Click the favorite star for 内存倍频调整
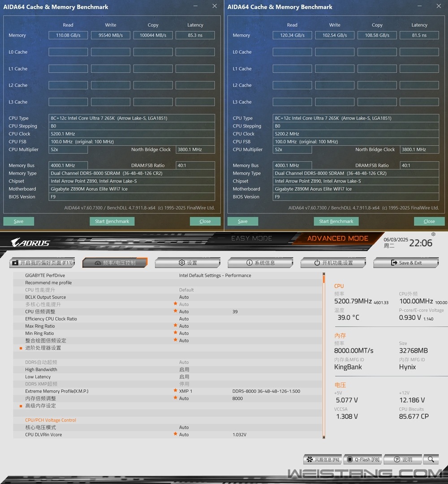Viewport: 448px width, 484px height. (x=175, y=398)
